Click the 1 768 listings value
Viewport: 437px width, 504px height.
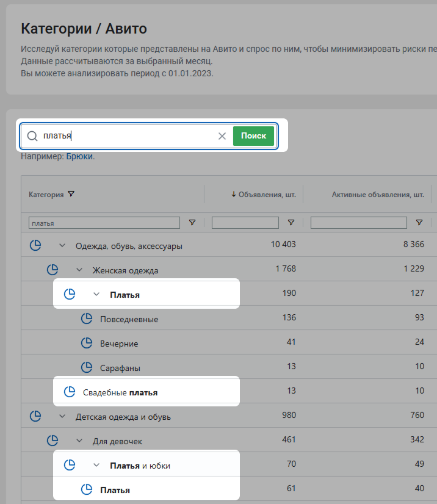tap(286, 268)
